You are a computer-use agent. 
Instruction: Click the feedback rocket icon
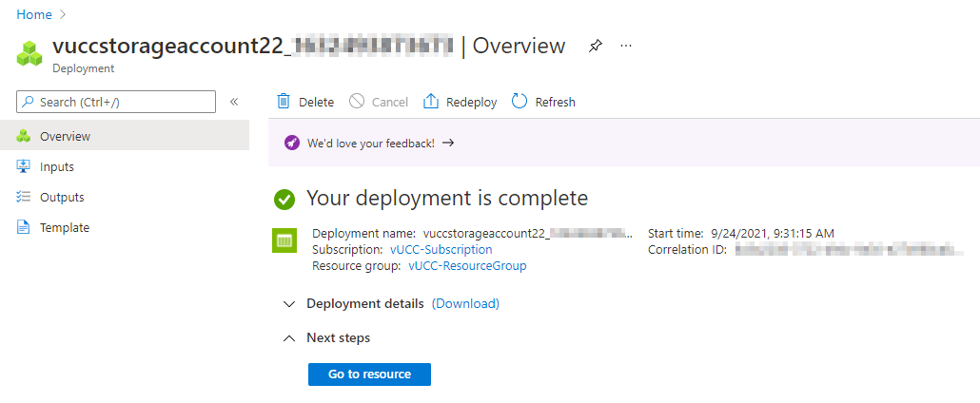292,144
